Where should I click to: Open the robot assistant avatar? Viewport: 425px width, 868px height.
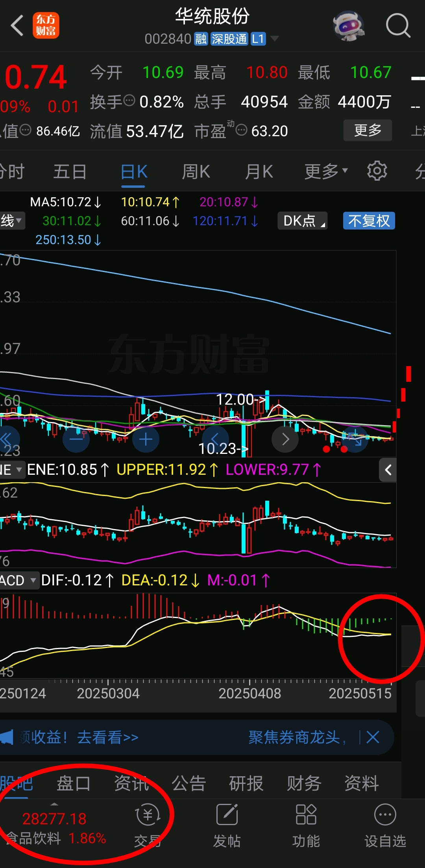349,26
